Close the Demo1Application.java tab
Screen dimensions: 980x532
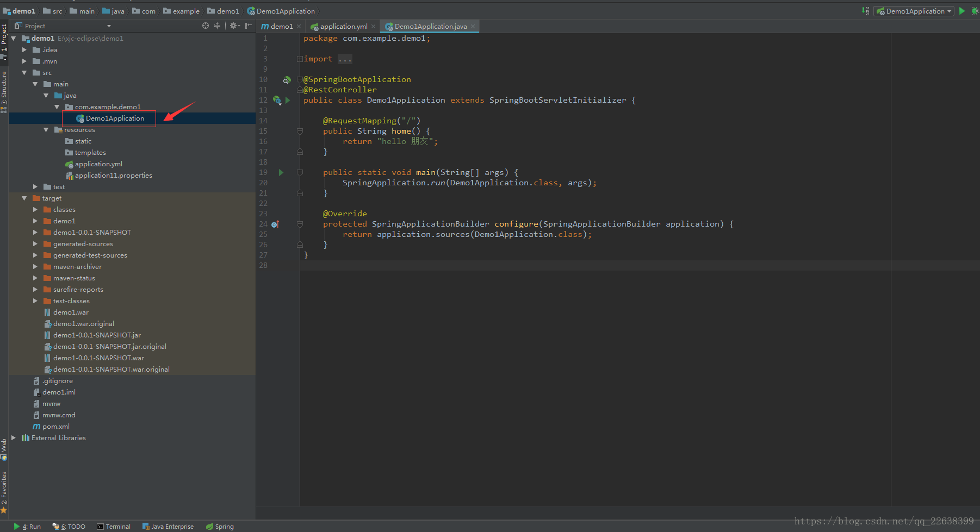473,26
